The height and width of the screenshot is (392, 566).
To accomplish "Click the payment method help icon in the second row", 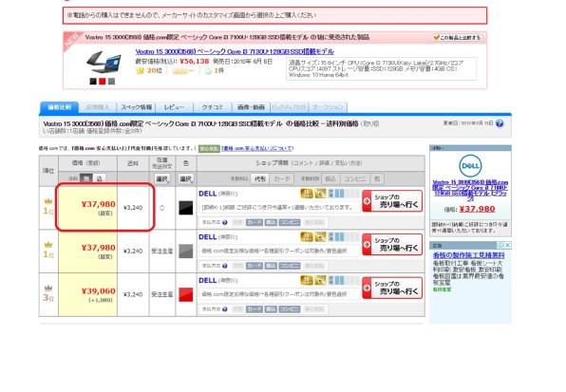I will pyautogui.click(x=225, y=266).
